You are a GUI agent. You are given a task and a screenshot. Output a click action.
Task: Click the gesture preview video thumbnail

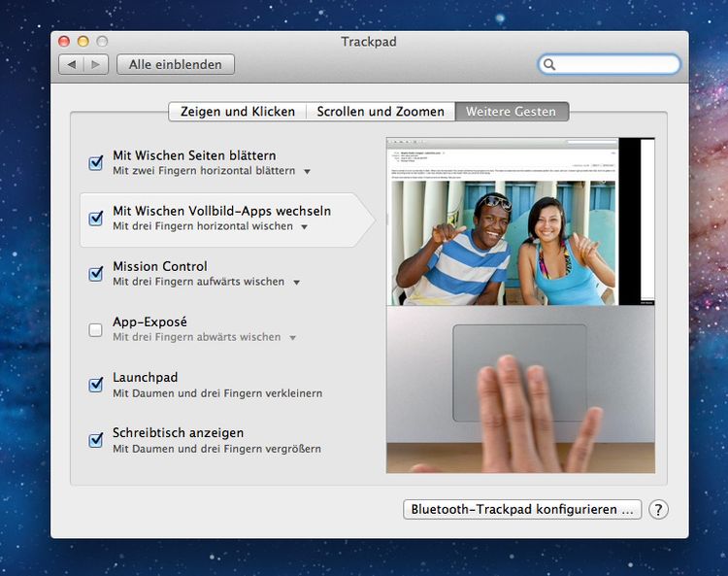coord(520,305)
